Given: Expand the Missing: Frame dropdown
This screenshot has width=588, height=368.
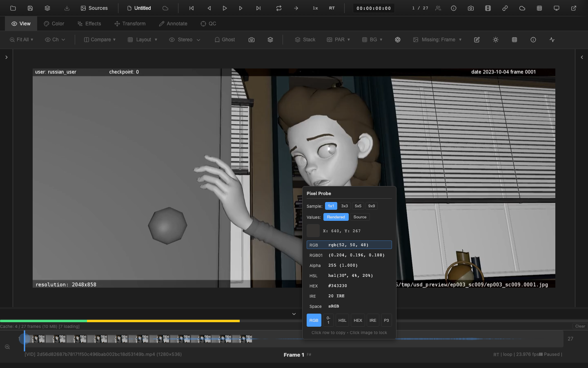Looking at the screenshot, I should (x=437, y=40).
